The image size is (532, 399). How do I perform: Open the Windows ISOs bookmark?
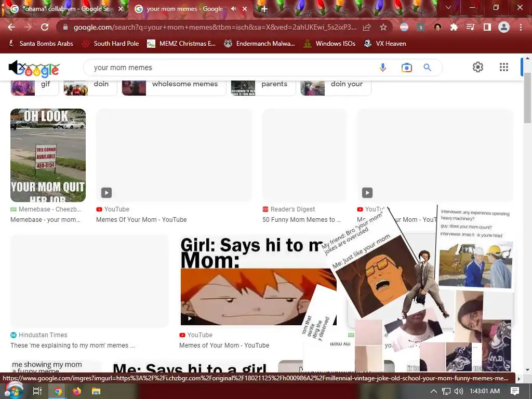[x=329, y=44]
